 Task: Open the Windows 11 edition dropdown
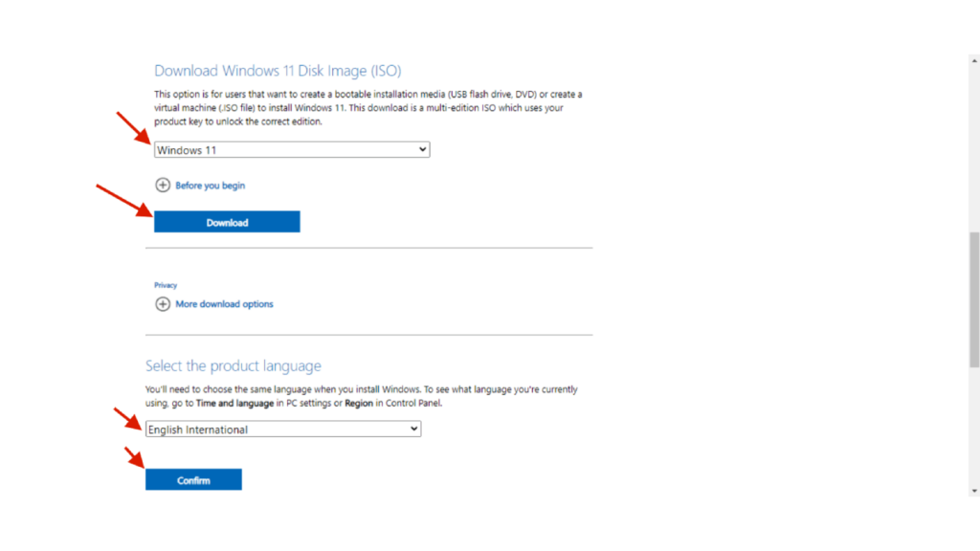[x=292, y=150]
